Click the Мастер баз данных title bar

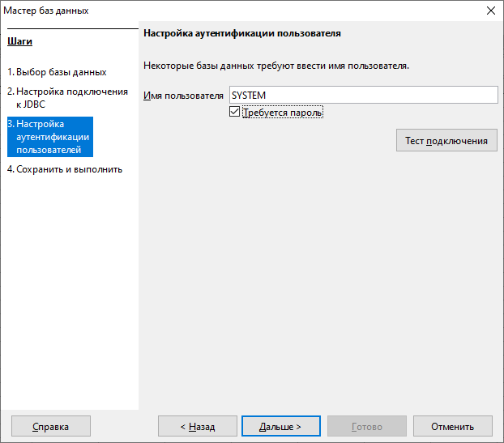tap(243, 11)
